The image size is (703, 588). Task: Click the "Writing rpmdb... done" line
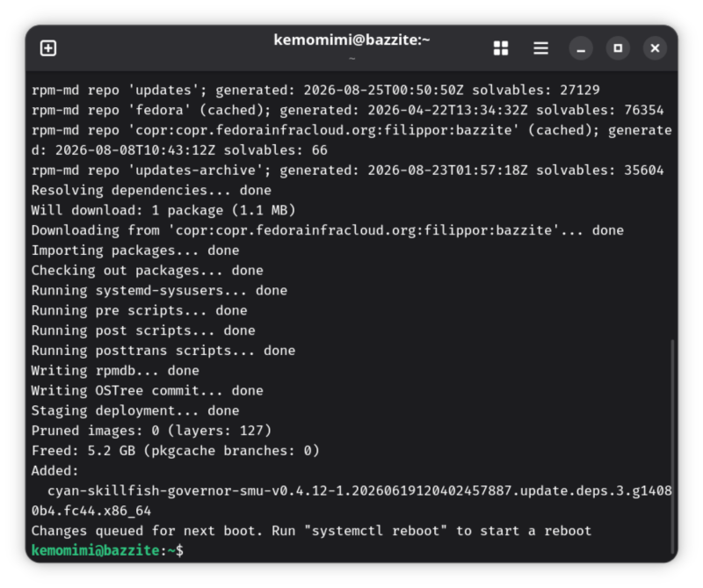pos(115,371)
